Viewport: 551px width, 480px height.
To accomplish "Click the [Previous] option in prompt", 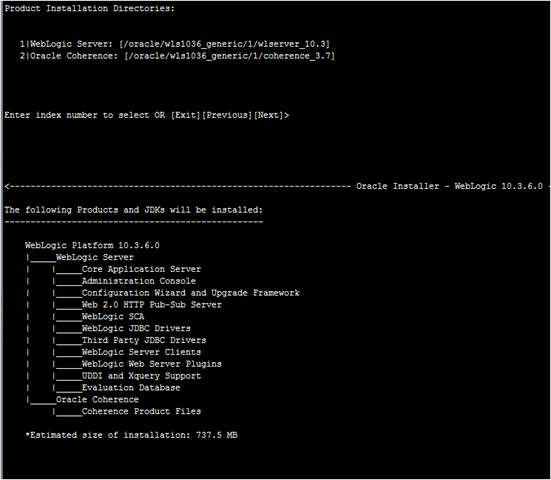I will click(227, 115).
